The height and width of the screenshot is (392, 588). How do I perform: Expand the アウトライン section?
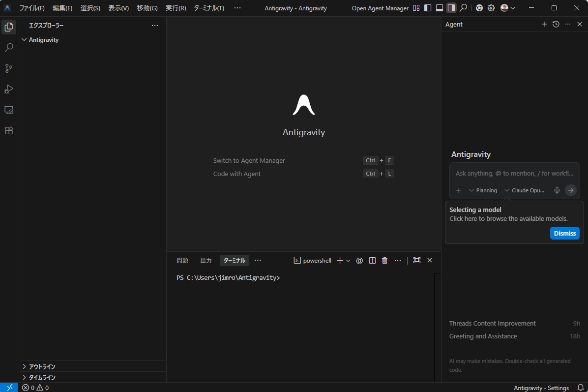pos(42,366)
